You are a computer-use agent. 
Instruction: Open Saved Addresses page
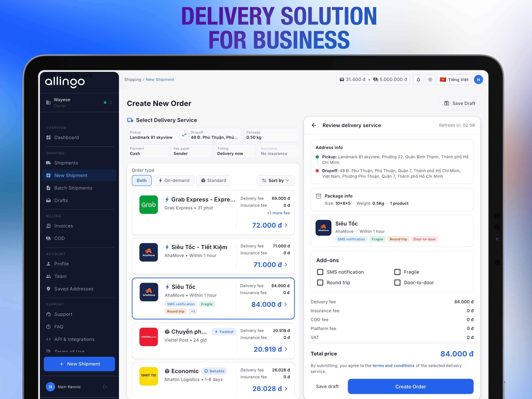[79, 289]
